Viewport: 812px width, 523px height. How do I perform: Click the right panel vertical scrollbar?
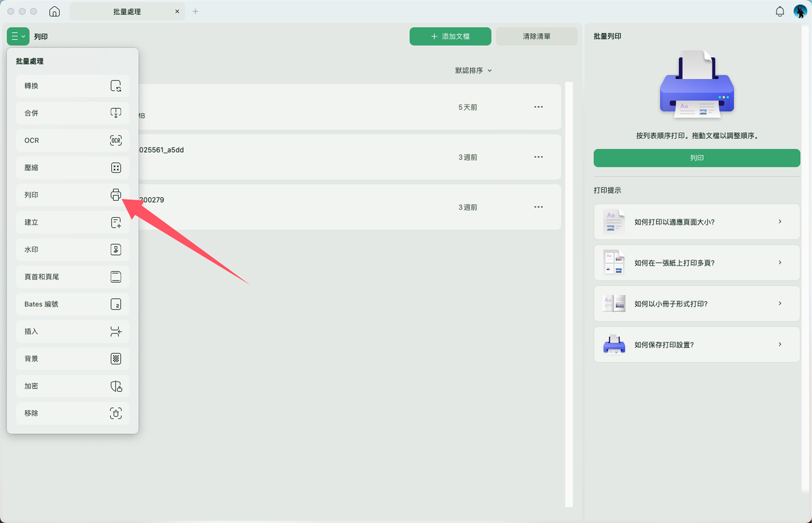[x=806, y=258]
